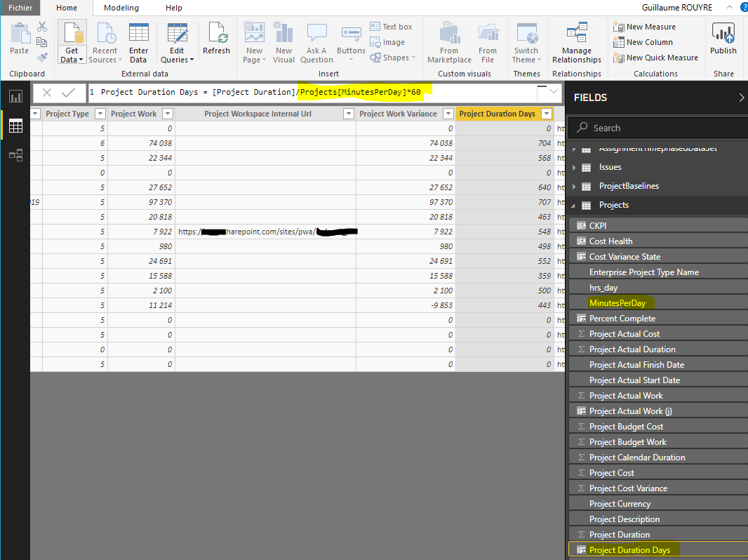Switch to Model relationships view in sidebar
The height and width of the screenshot is (560, 748).
point(15,155)
